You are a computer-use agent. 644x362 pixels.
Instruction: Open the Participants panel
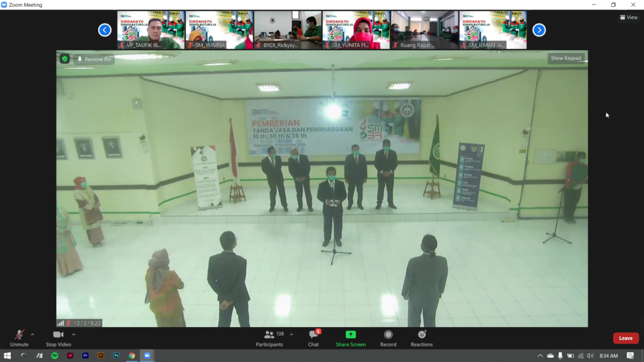(x=269, y=338)
